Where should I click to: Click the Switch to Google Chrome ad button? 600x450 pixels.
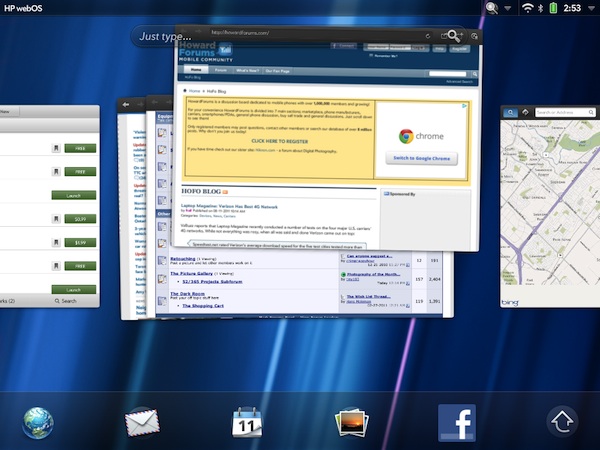tap(421, 158)
